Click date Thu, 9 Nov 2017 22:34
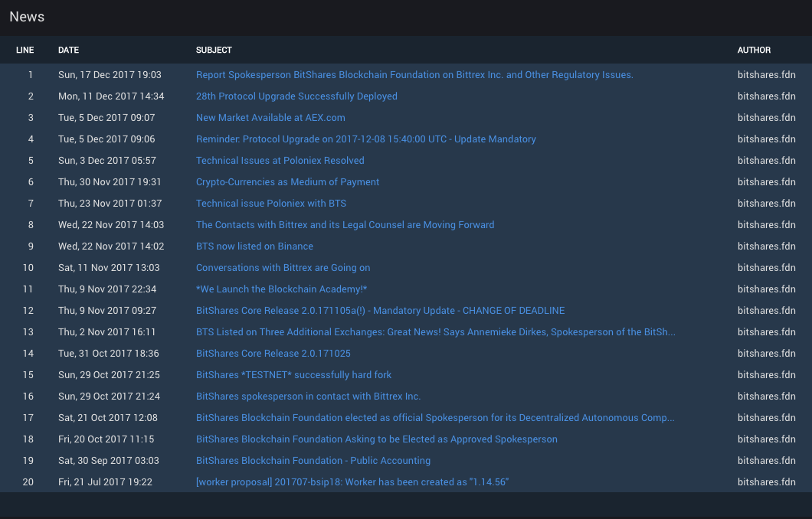Viewport: 812px width, 519px height. click(x=107, y=289)
